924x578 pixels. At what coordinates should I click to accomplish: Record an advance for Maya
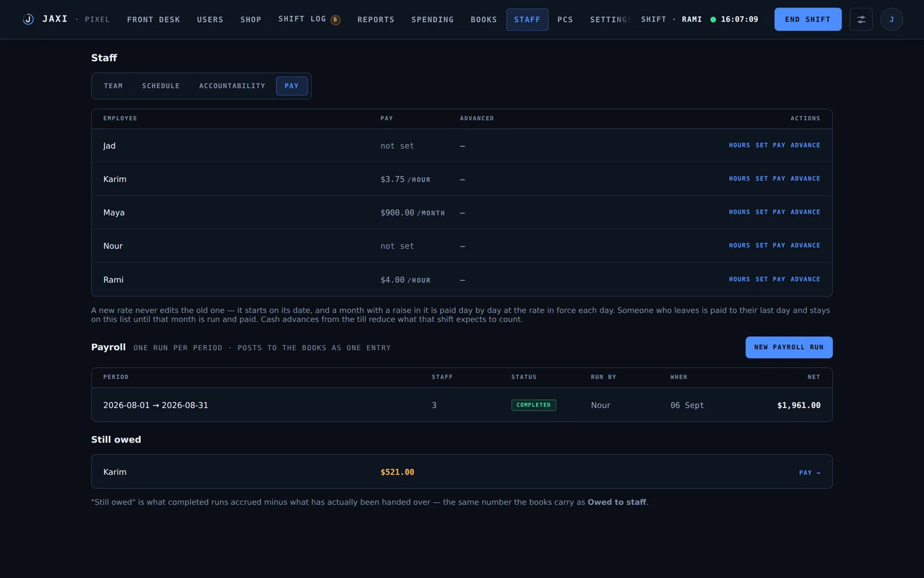point(806,212)
